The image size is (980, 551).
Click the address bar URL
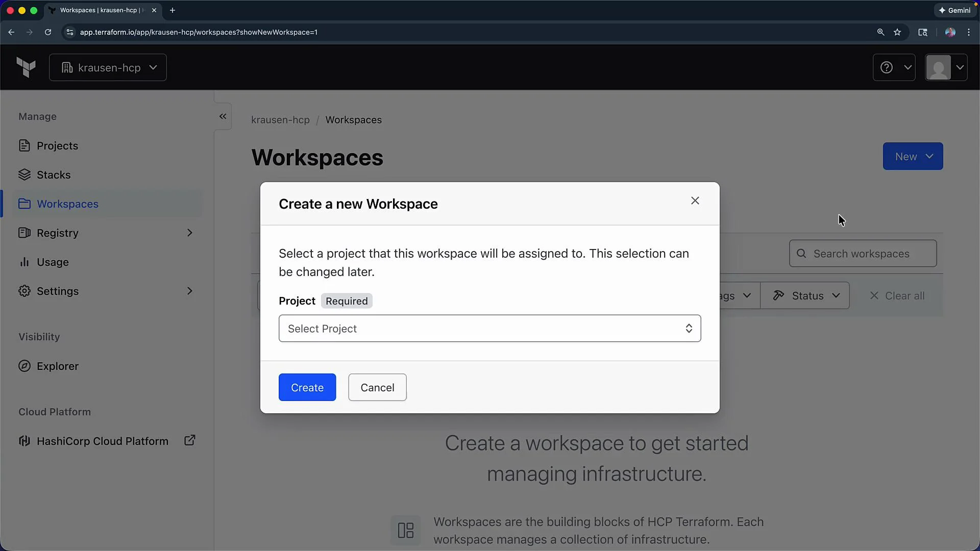pos(199,32)
